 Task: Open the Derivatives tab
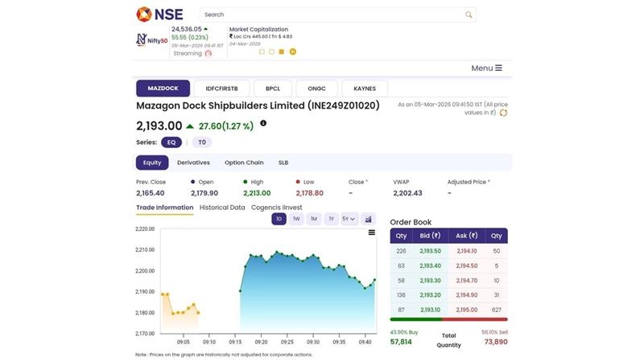click(193, 162)
